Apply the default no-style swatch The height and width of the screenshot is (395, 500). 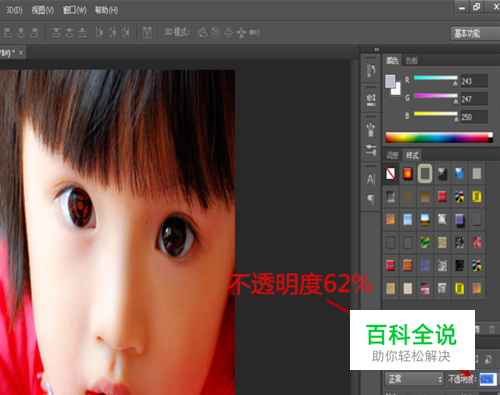click(390, 174)
